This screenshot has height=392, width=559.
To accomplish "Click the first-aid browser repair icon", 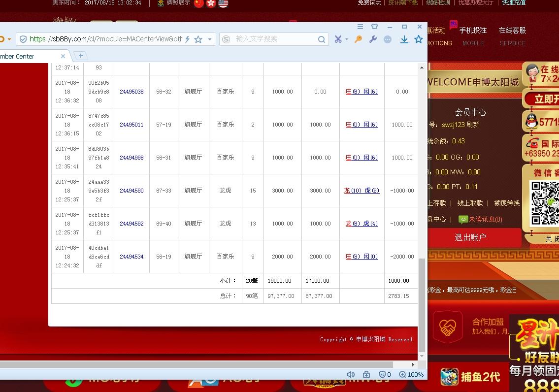I will click(x=366, y=375).
